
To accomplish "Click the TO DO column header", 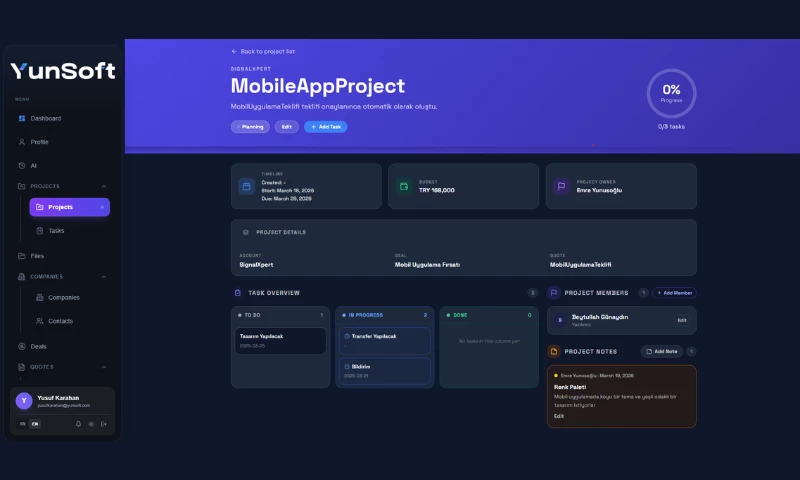I will point(280,315).
